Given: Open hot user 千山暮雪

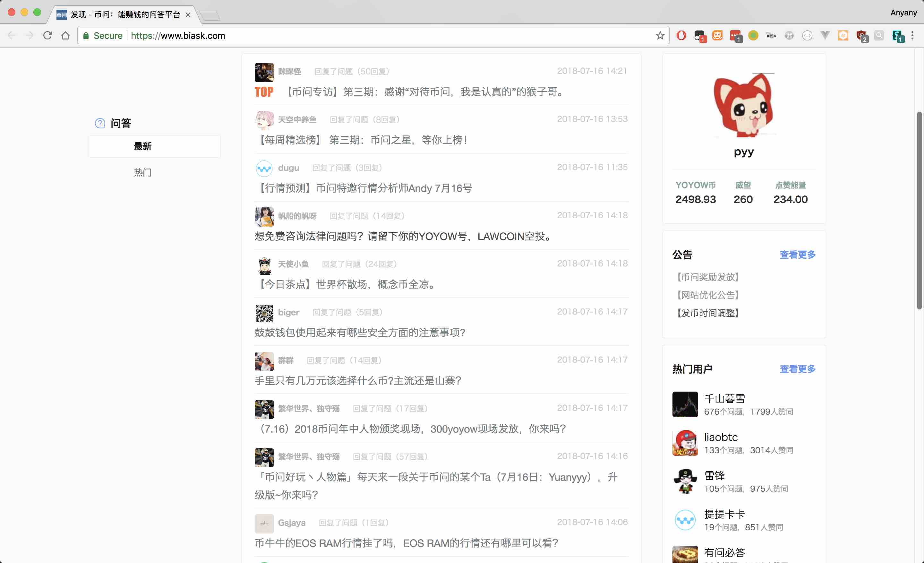Looking at the screenshot, I should tap(724, 398).
